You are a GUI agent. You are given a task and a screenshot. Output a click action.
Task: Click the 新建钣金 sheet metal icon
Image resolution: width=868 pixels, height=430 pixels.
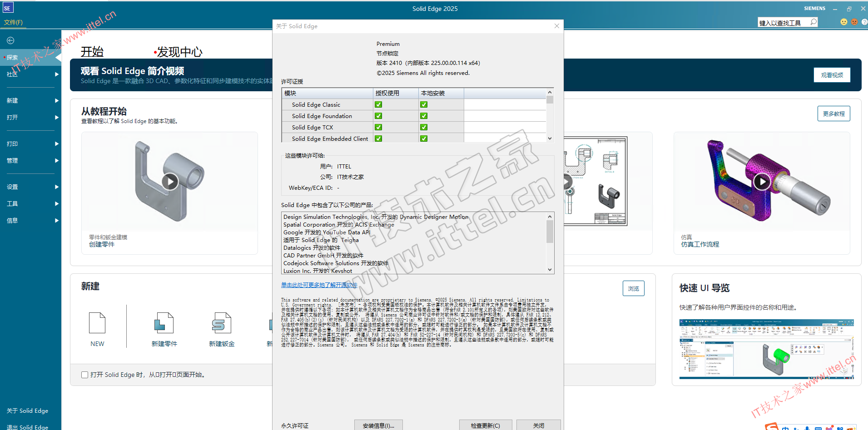[x=222, y=323]
